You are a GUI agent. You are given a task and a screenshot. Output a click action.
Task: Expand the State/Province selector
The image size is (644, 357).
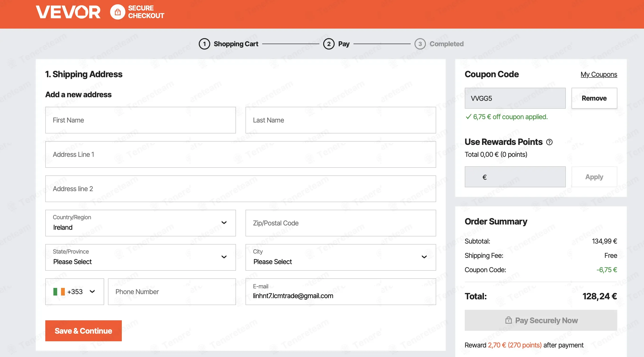click(140, 257)
